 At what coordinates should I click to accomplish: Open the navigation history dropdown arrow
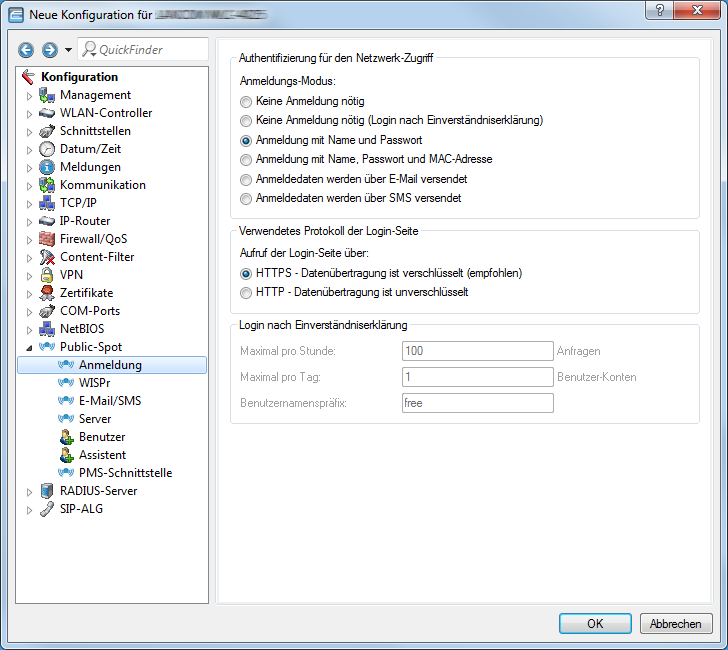[68, 50]
